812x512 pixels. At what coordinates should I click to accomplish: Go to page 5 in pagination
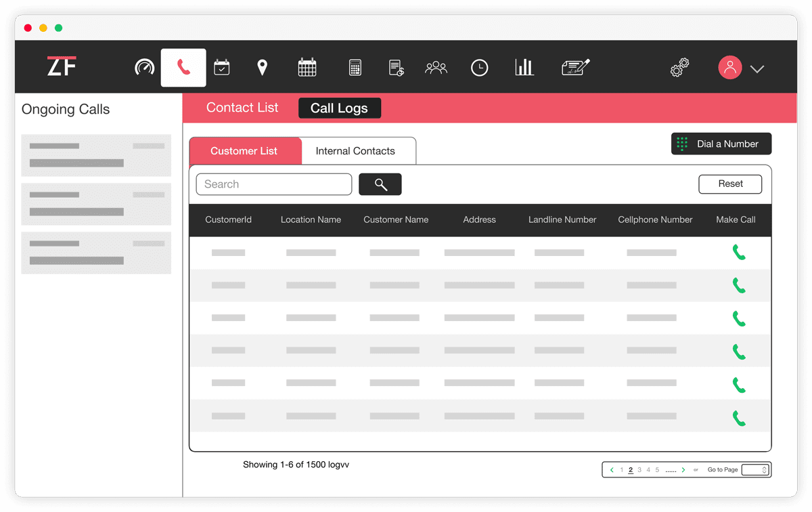coord(657,470)
